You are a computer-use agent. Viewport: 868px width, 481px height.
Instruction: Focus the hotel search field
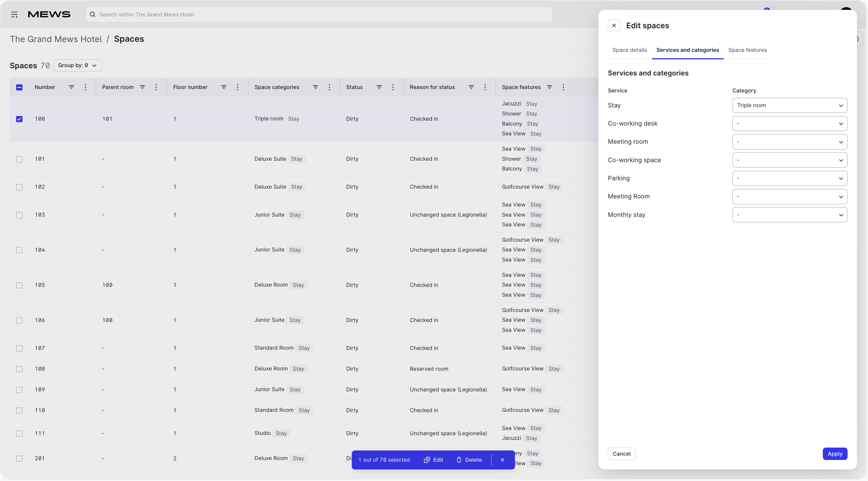click(x=319, y=14)
